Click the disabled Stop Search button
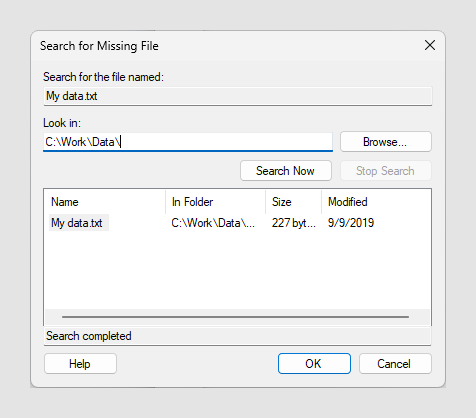The width and height of the screenshot is (476, 418). [386, 171]
